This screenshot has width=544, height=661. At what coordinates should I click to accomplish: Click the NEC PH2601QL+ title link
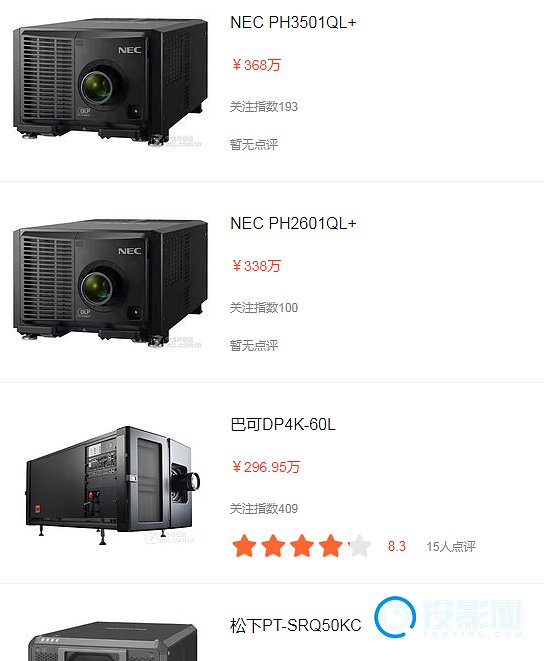tap(293, 223)
